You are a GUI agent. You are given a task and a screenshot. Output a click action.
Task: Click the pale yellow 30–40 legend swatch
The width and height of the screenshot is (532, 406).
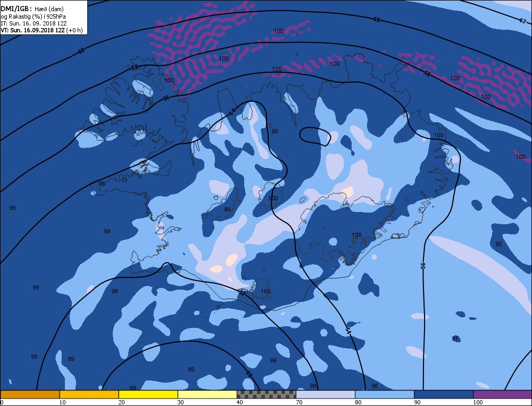[207, 394]
